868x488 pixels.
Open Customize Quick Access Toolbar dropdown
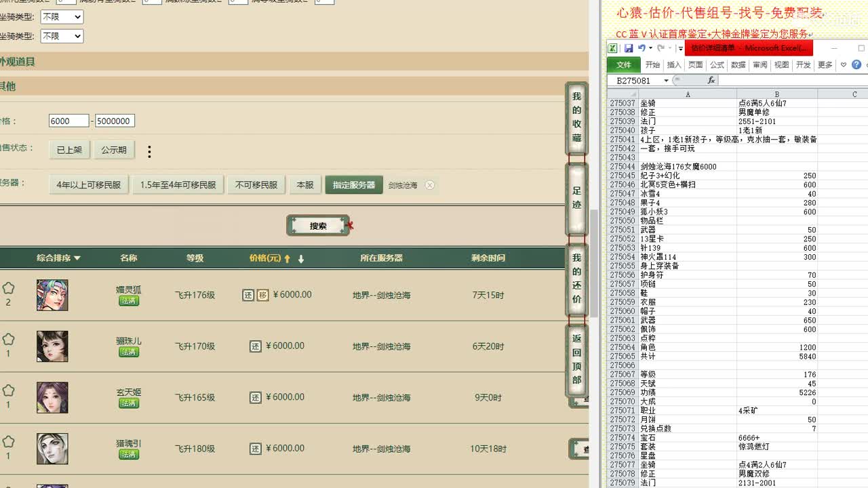[680, 49]
